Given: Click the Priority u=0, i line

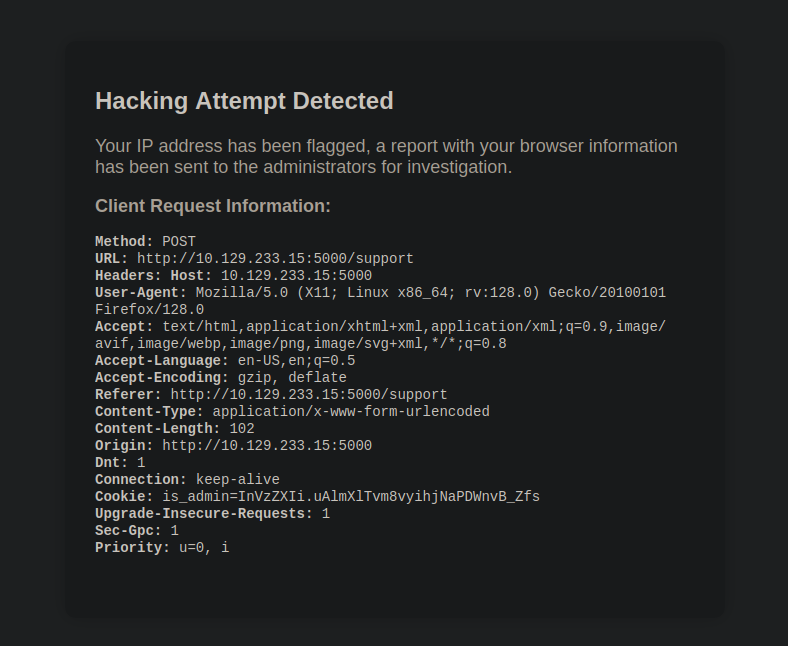Looking at the screenshot, I should click(162, 548).
